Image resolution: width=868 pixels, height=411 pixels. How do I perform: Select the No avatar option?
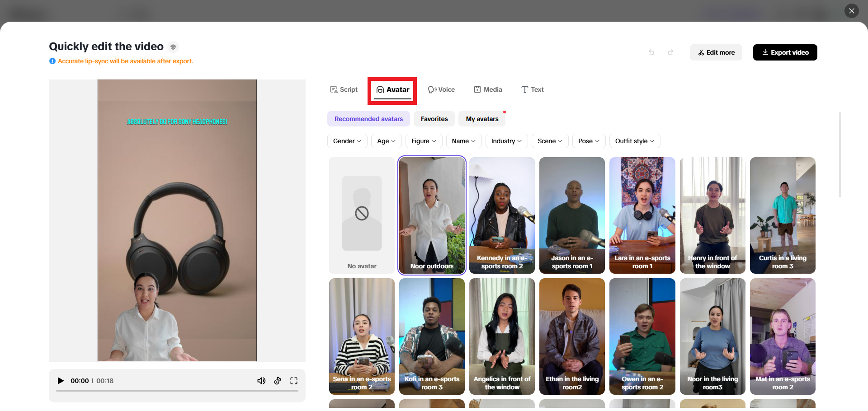pos(362,215)
